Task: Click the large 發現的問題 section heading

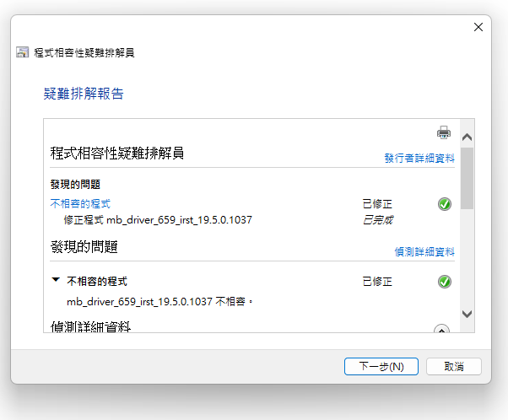Action: (84, 247)
